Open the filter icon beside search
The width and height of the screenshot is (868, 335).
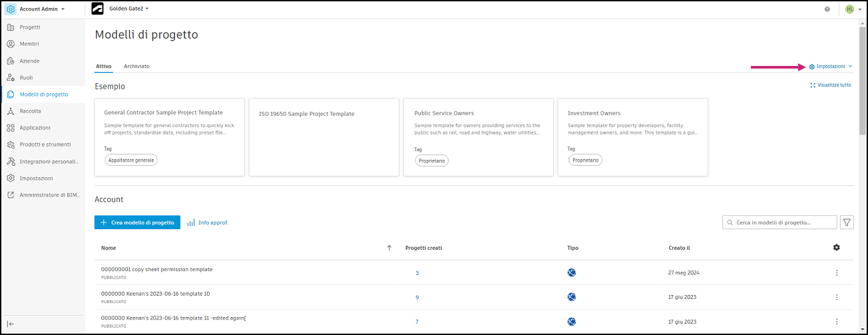point(847,222)
